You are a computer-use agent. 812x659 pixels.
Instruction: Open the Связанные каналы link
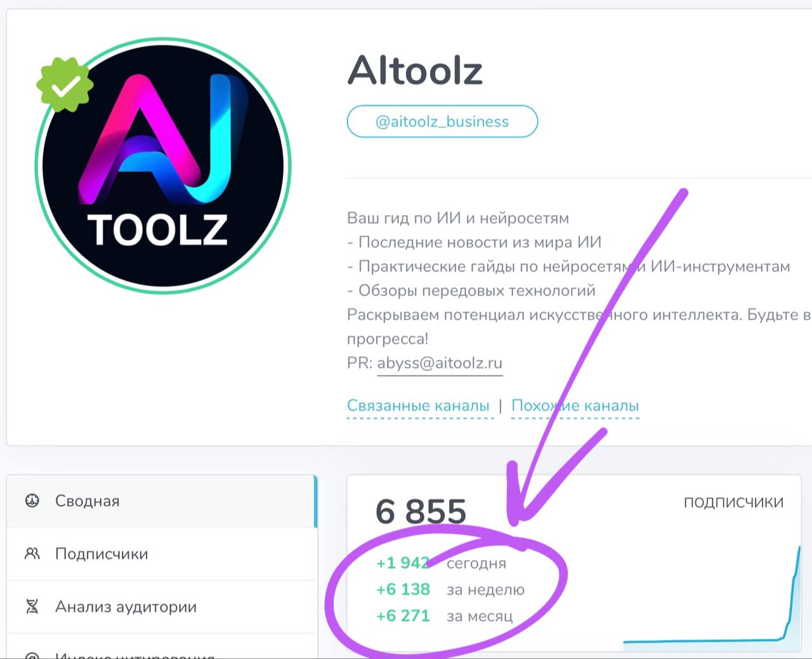pyautogui.click(x=418, y=406)
